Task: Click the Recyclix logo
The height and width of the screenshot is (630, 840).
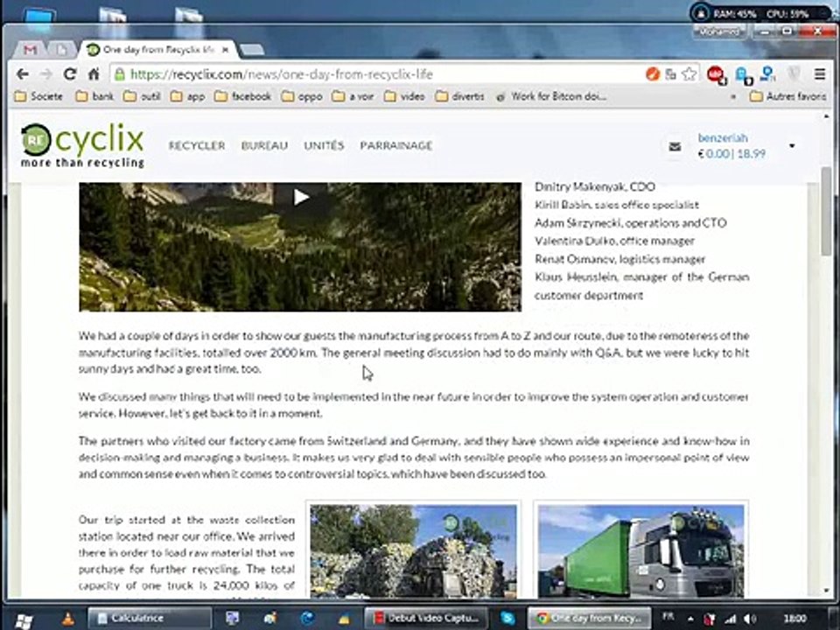Action: [82, 146]
